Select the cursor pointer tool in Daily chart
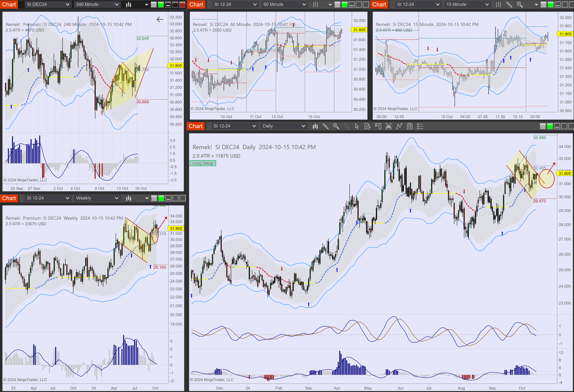 tap(357, 126)
